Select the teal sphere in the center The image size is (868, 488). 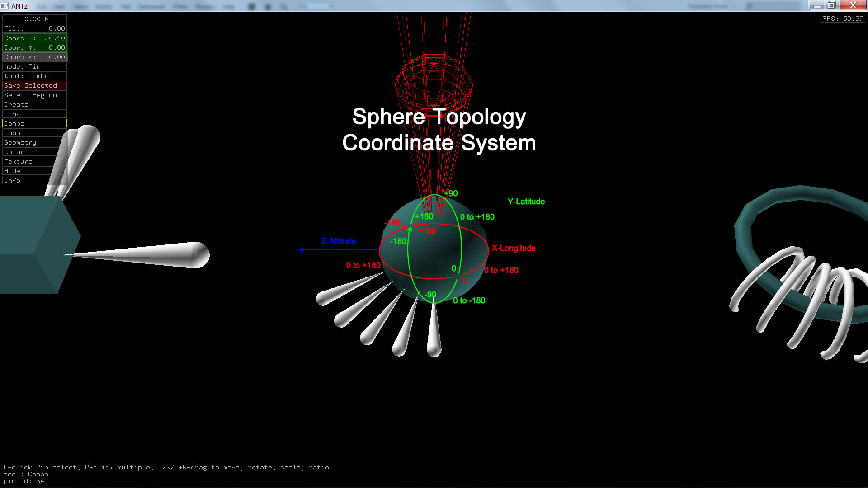[434, 253]
